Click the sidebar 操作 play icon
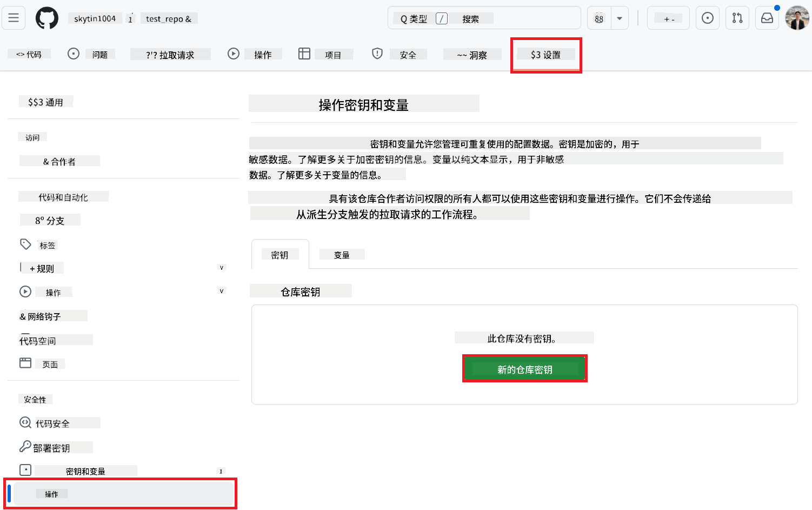Viewport: 812px width, 510px height. [25, 292]
